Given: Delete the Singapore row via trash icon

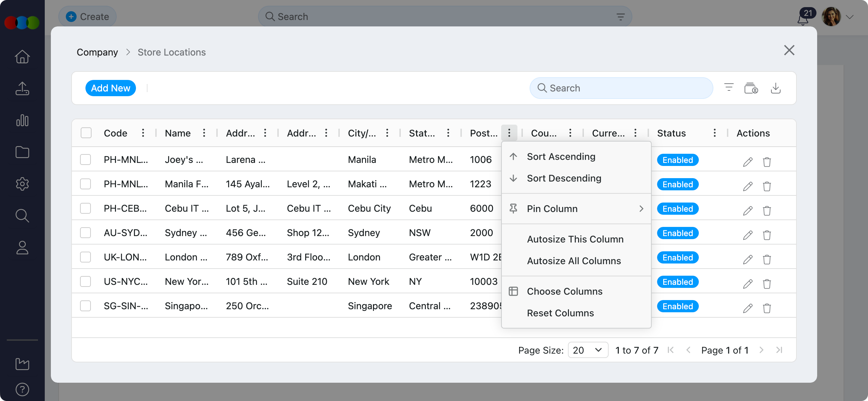Looking at the screenshot, I should (x=767, y=308).
